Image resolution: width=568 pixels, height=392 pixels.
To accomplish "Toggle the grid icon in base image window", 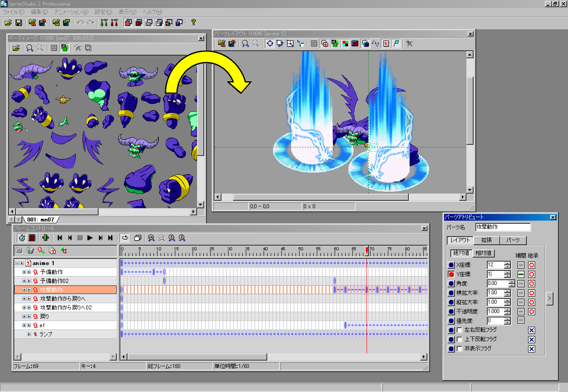I will 54,48.
